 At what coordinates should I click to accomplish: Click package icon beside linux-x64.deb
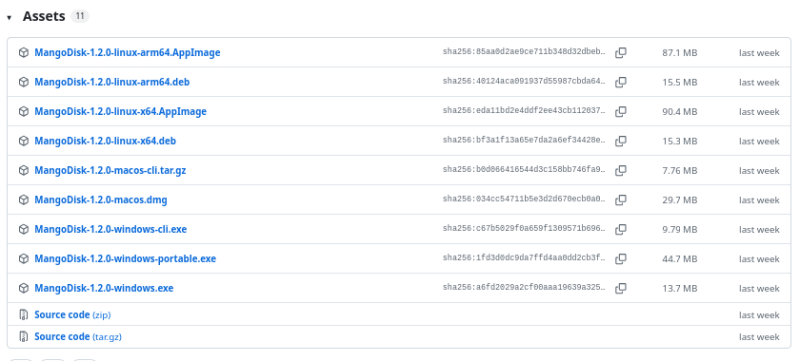pos(23,141)
